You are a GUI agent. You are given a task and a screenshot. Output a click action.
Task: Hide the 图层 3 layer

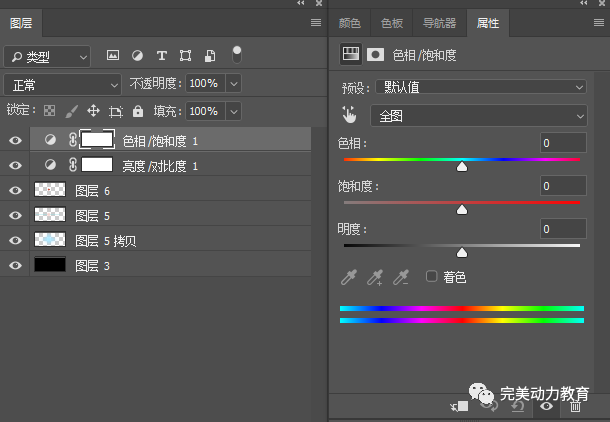pos(15,265)
